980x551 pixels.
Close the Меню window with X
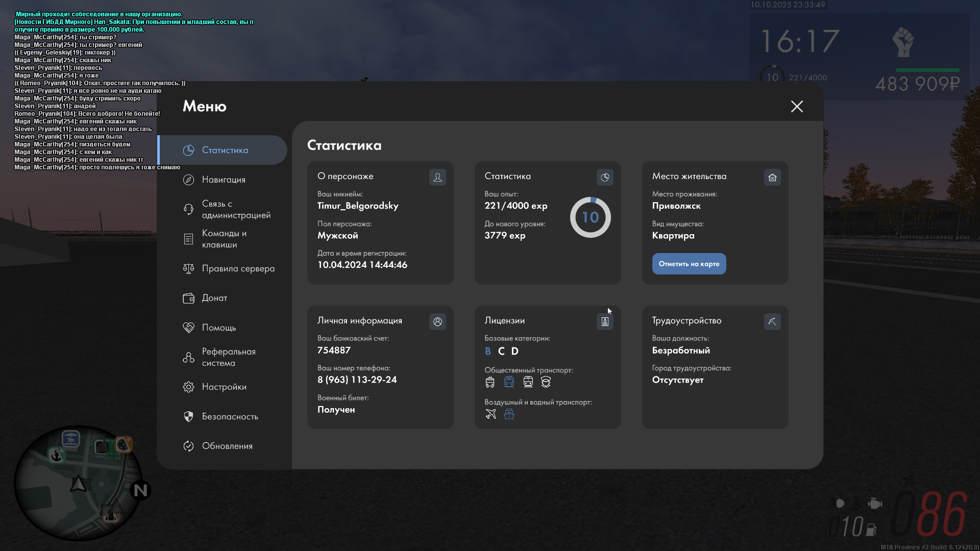[x=797, y=106]
